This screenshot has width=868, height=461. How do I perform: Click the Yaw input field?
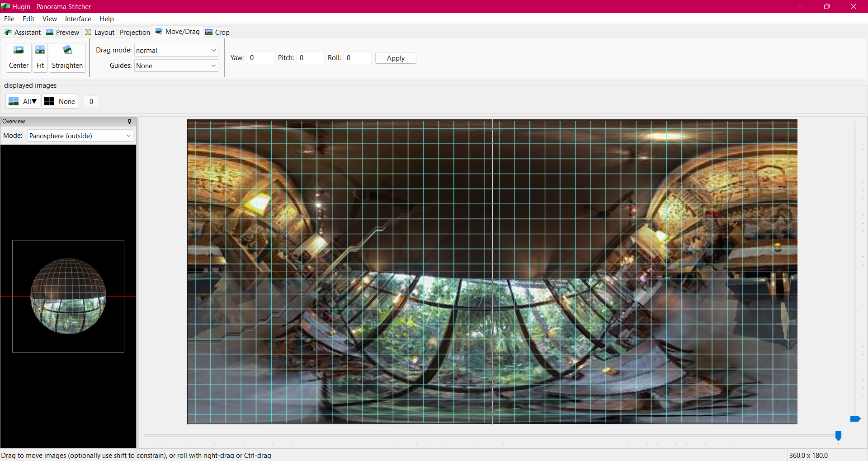point(261,58)
